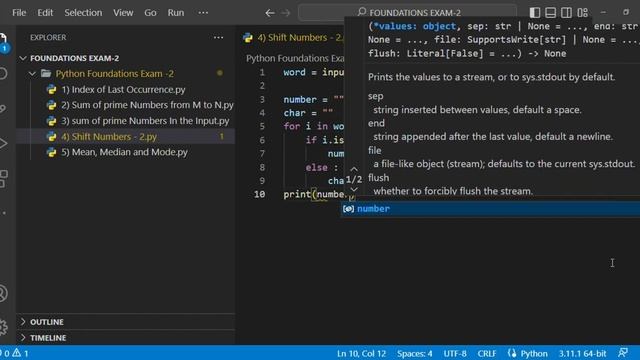Toggle the primary side bar layout icon
This screenshot has height=360, width=640.
click(535, 13)
